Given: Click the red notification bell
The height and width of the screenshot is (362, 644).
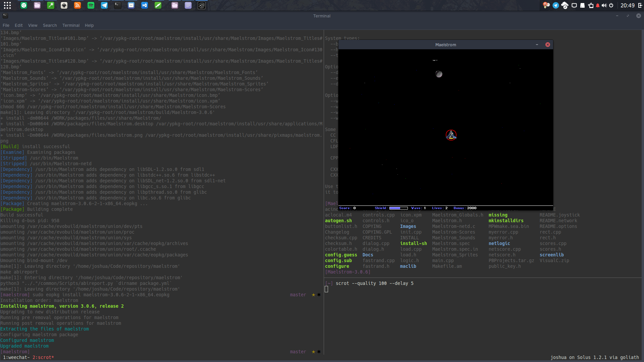Looking at the screenshot, I should (x=598, y=5).
